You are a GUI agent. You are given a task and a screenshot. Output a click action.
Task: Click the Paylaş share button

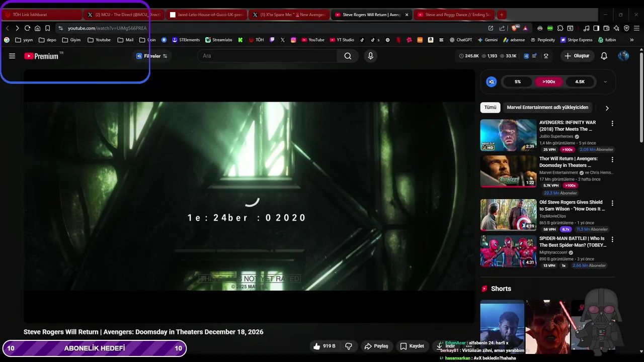pyautogui.click(x=376, y=346)
